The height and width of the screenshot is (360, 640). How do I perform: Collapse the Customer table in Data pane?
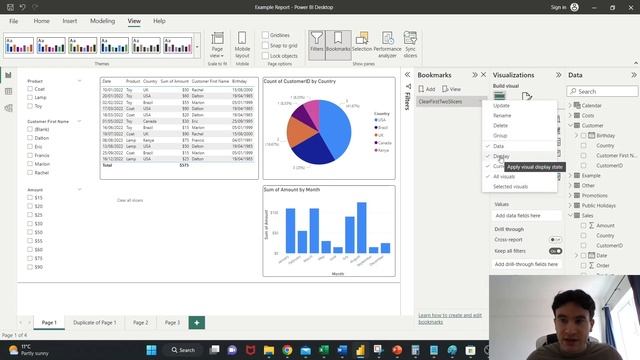(x=570, y=125)
